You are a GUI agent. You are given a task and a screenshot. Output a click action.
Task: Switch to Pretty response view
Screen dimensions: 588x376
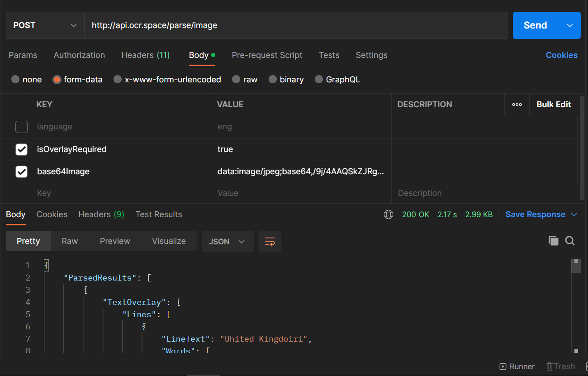click(x=28, y=241)
